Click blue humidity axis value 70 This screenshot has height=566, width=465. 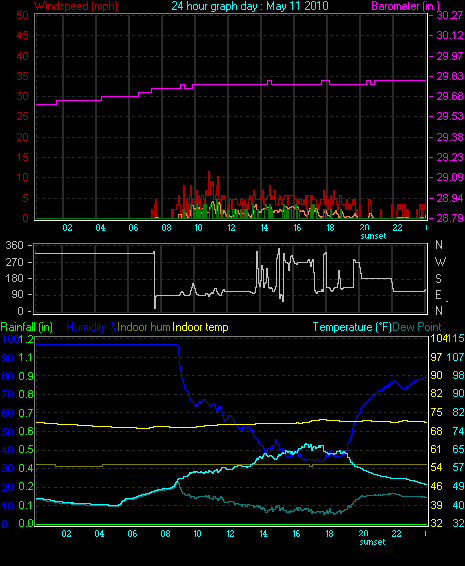coord(8,394)
